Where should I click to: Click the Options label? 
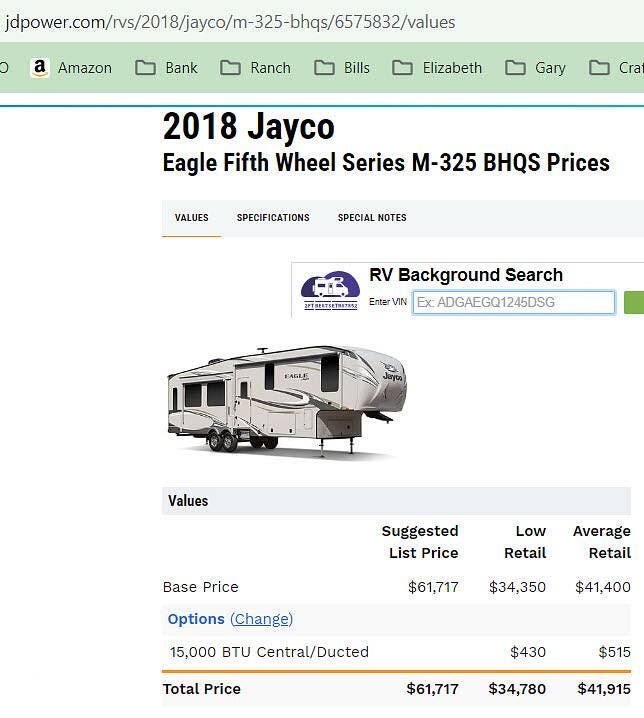[x=196, y=619]
